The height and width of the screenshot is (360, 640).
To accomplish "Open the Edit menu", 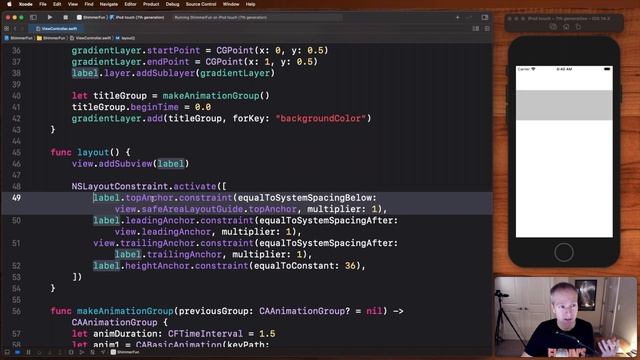I will (x=57, y=4).
